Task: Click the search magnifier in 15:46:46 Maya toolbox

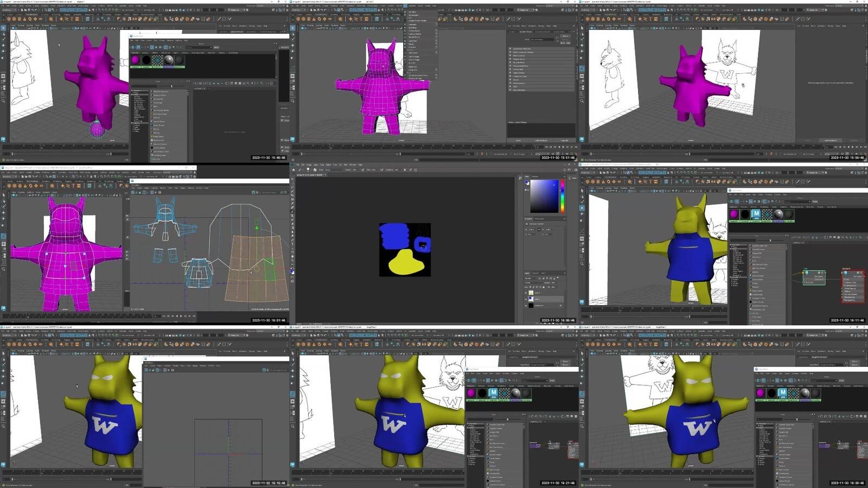Action: point(3,101)
